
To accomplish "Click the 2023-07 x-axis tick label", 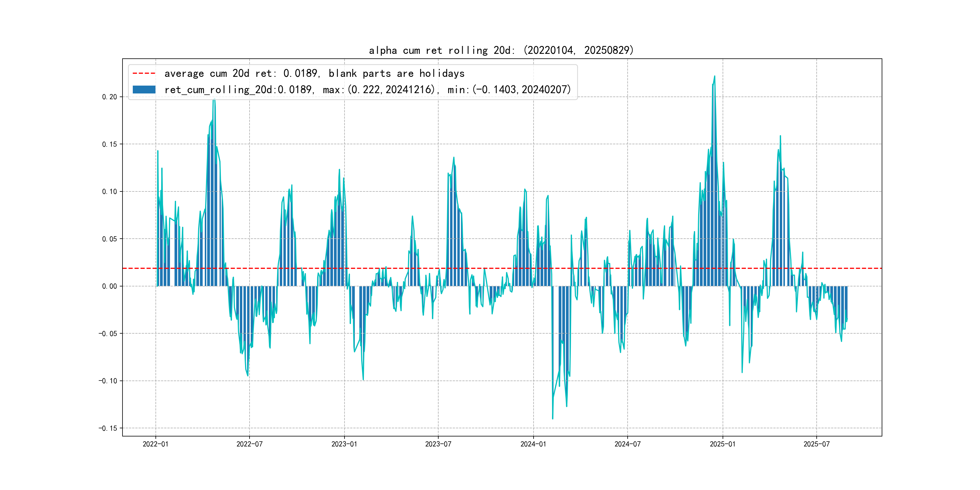I will click(438, 444).
